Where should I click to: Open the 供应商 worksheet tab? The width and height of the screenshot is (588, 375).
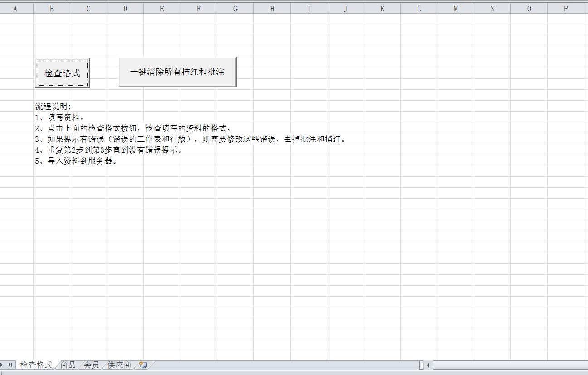pos(118,365)
